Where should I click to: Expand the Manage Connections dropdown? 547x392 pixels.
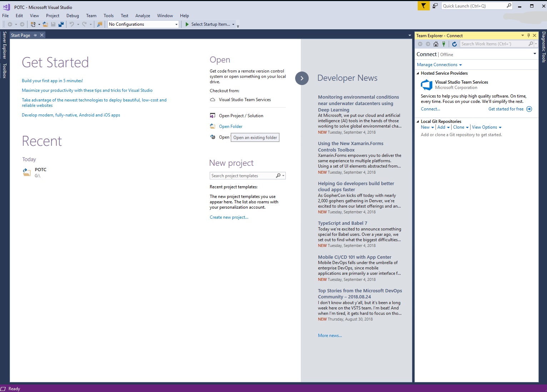click(x=461, y=65)
